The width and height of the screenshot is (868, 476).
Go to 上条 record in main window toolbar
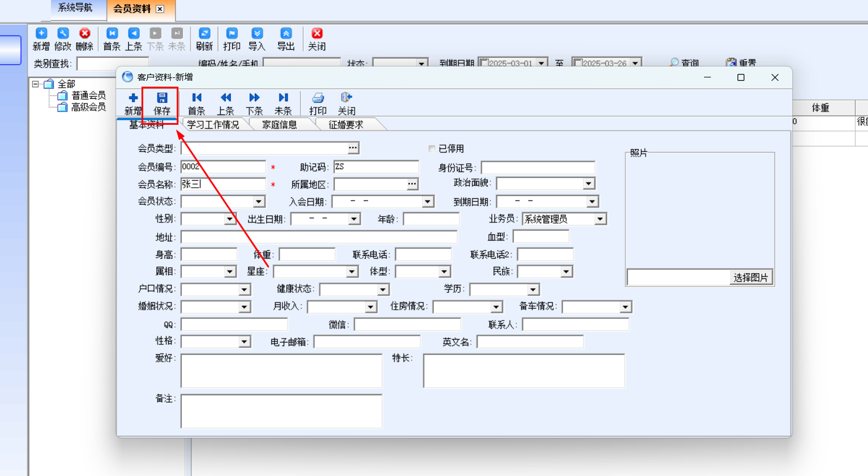coord(133,34)
